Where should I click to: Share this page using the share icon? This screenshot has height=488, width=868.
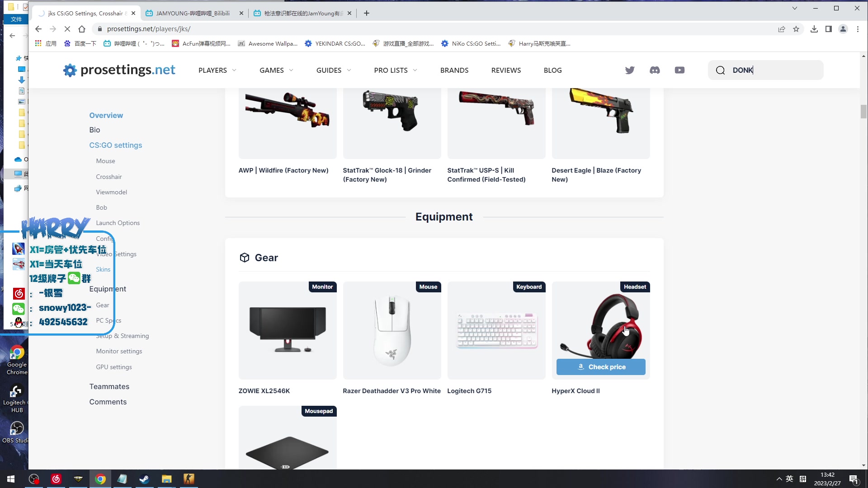point(782,29)
